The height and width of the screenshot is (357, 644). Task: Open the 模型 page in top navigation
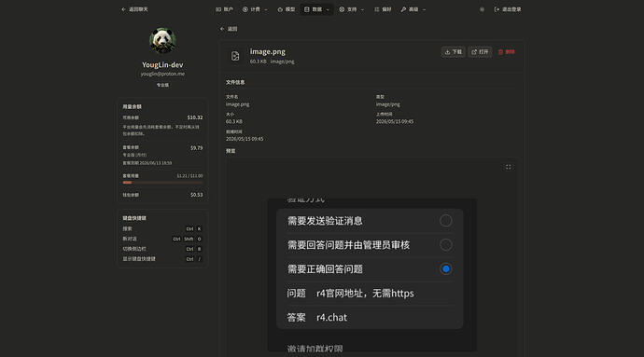coord(287,9)
